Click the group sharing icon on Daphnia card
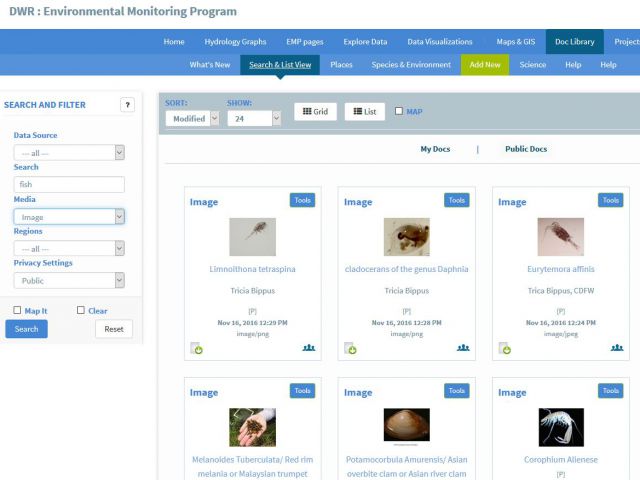This screenshot has height=480, width=640. [463, 348]
